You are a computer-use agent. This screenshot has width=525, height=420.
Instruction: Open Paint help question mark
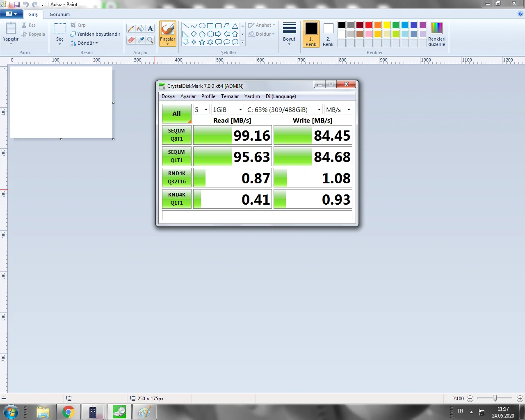click(x=520, y=14)
